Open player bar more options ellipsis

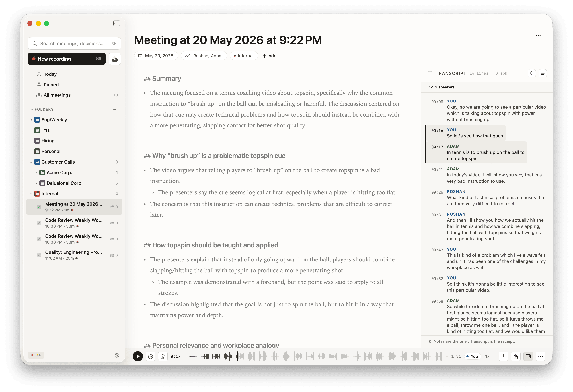(x=540, y=356)
